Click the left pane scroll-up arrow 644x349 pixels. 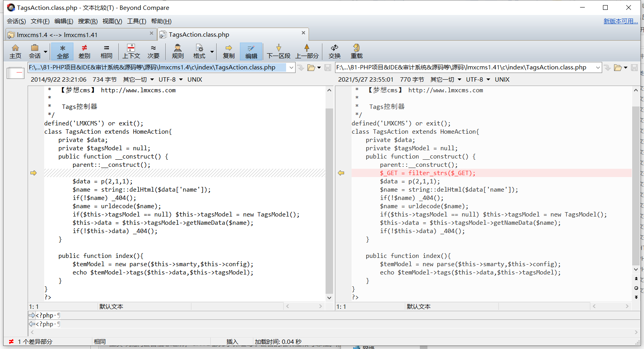329,90
